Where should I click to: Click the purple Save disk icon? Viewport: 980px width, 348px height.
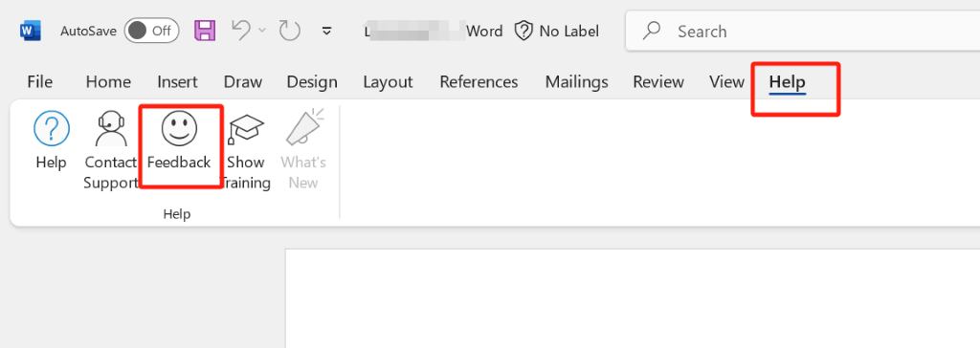[x=205, y=31]
